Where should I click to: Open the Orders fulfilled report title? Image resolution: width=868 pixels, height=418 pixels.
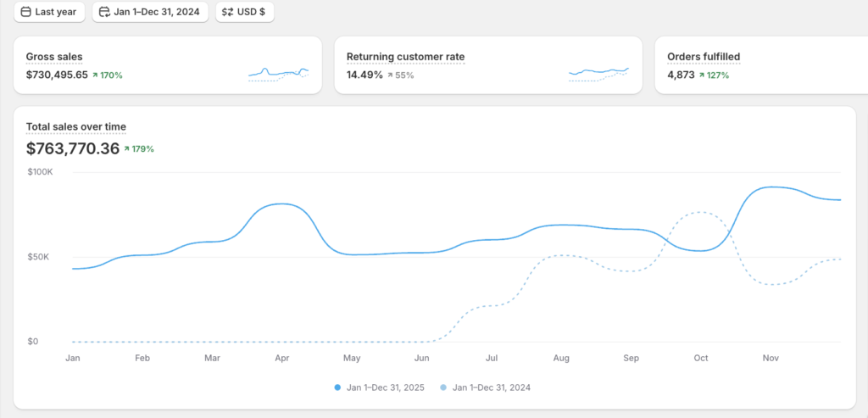point(704,57)
